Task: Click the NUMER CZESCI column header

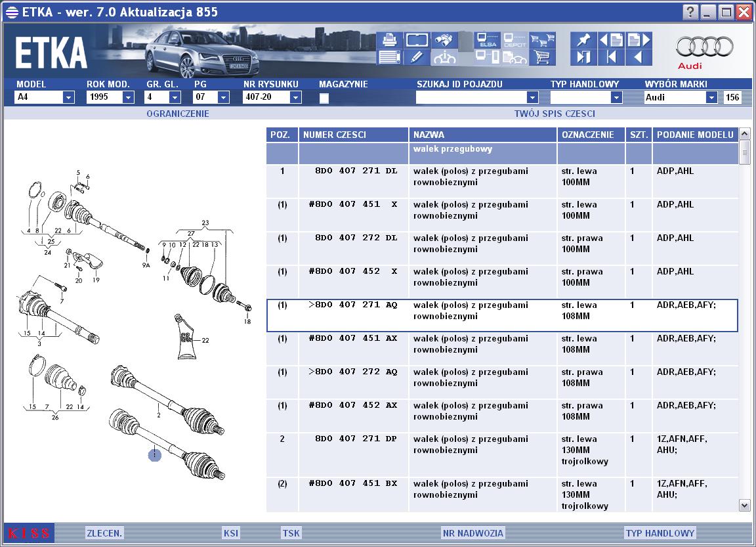Action: click(x=354, y=135)
